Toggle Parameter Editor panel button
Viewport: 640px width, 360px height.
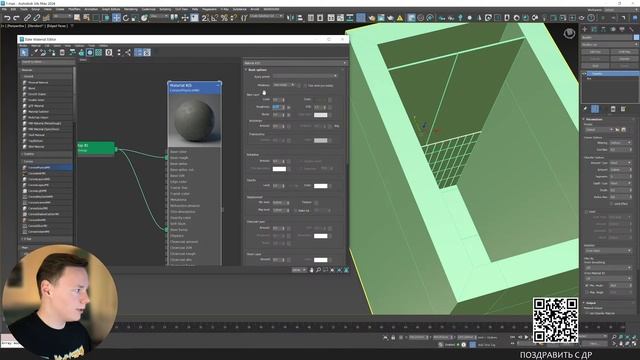pyautogui.click(x=147, y=52)
